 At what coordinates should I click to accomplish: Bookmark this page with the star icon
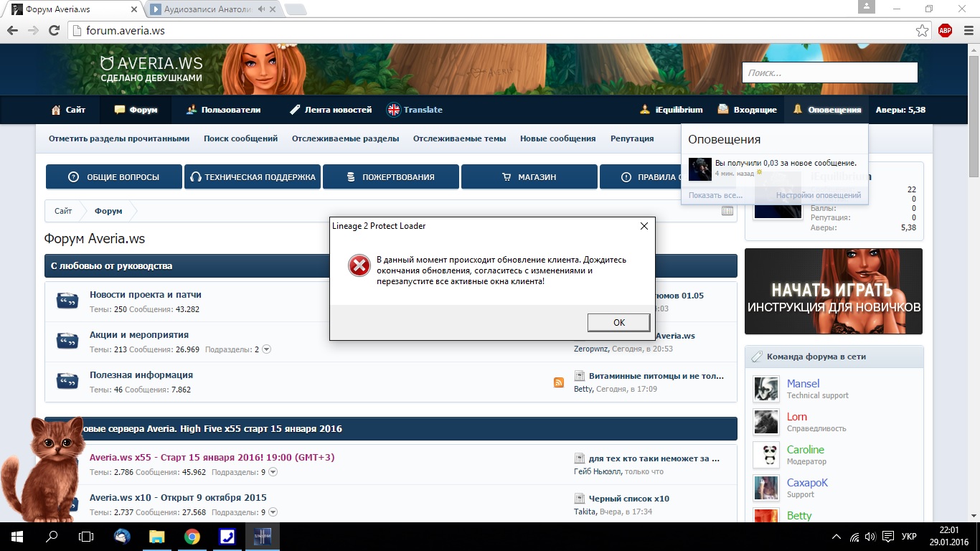pyautogui.click(x=922, y=31)
